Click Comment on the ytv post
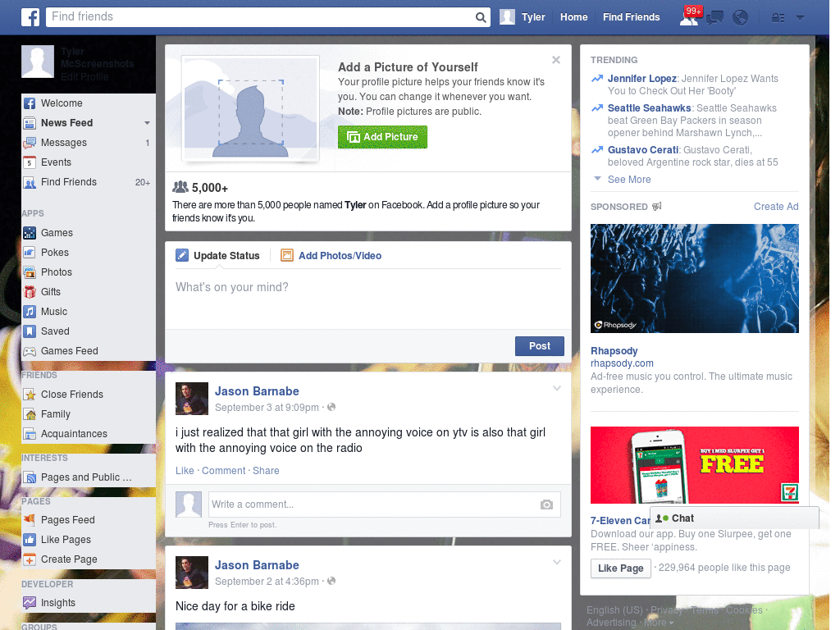The height and width of the screenshot is (630, 840). [x=223, y=470]
